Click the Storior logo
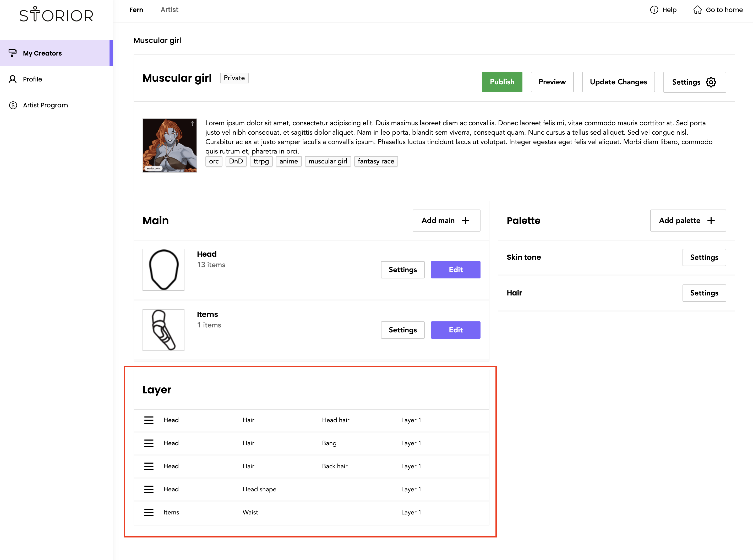753x560 pixels. click(56, 14)
